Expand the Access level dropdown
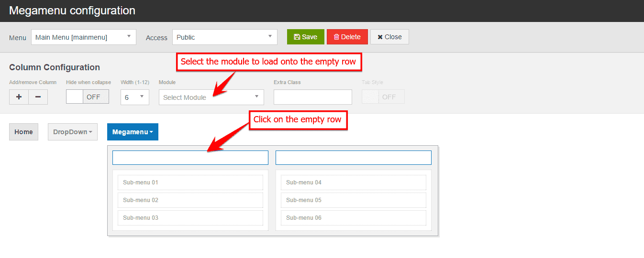Viewport: 644px width, 258px height. coord(224,37)
